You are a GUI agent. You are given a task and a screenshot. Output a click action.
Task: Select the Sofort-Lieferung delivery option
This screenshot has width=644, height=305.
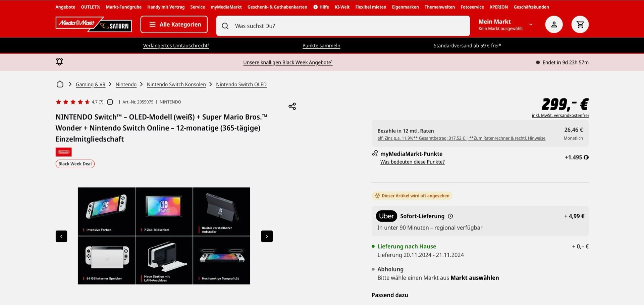point(480,221)
